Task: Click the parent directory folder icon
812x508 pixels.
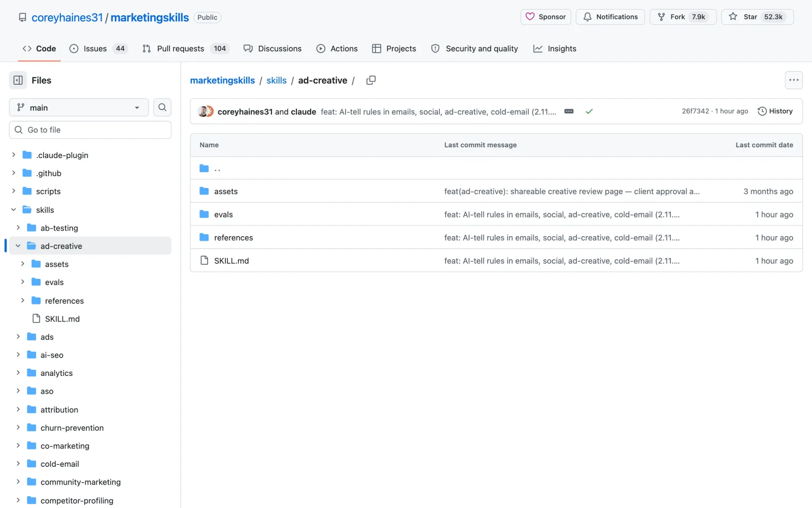Action: pos(204,168)
